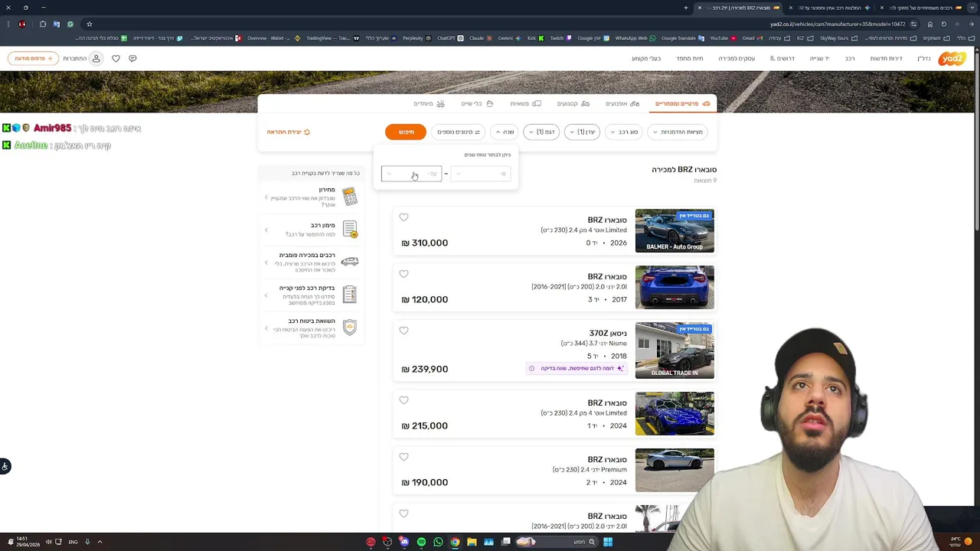Open the blue 2017 BRZ listing thumbnail
Screen dimensions: 980x551
click(675, 287)
